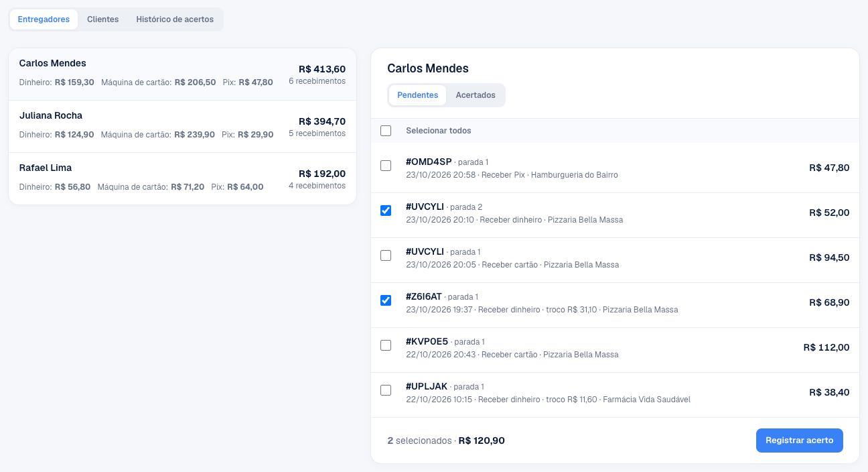Click the 4 recebimentos count
This screenshot has height=472, width=868.
click(317, 186)
